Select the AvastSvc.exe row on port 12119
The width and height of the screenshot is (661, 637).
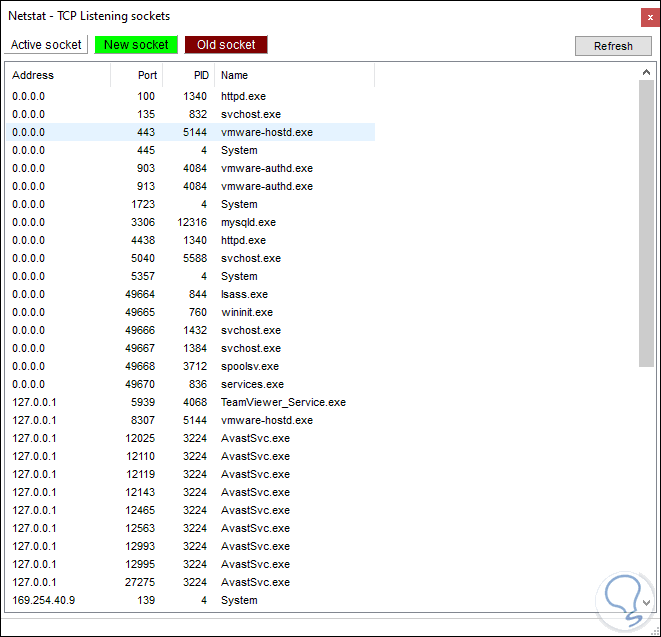191,474
